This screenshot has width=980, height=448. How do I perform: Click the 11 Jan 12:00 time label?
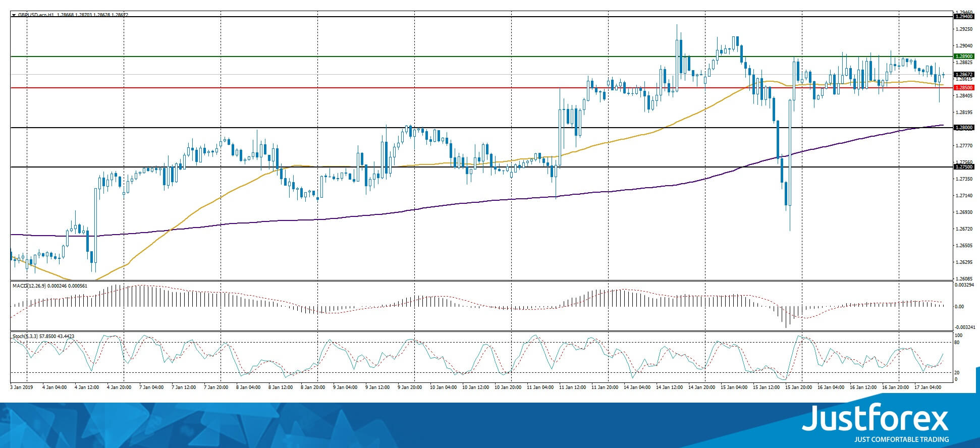click(572, 387)
